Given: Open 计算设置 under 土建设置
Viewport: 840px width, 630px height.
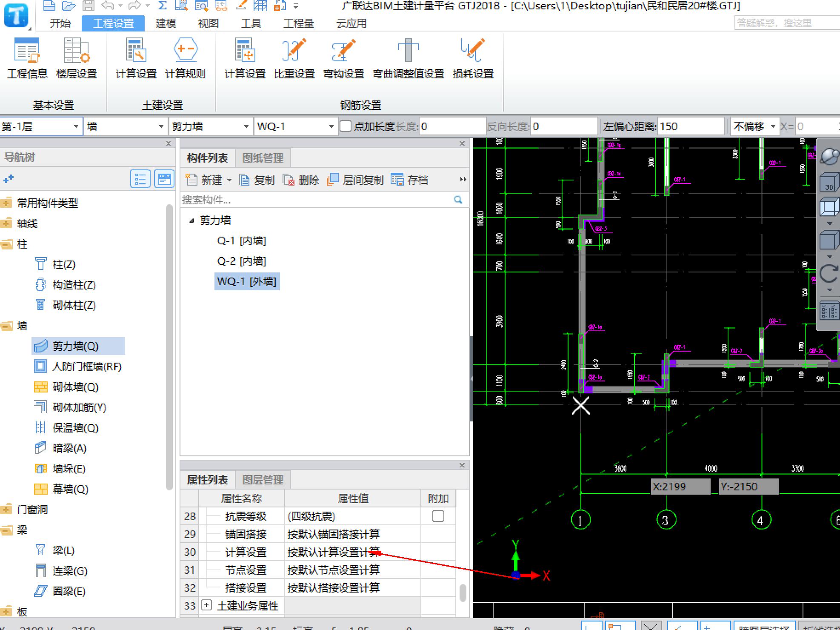Looking at the screenshot, I should tap(136, 58).
